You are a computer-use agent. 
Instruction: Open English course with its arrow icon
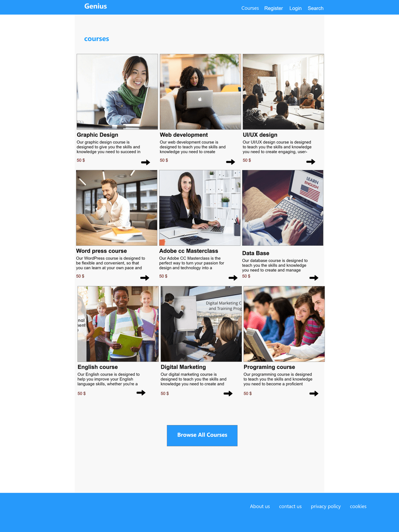click(141, 393)
